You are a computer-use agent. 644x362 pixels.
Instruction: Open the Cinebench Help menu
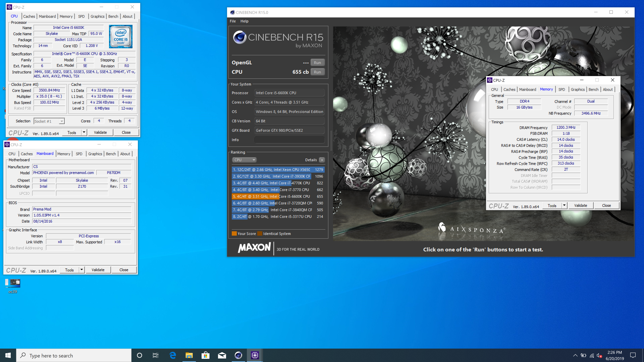[x=244, y=21]
